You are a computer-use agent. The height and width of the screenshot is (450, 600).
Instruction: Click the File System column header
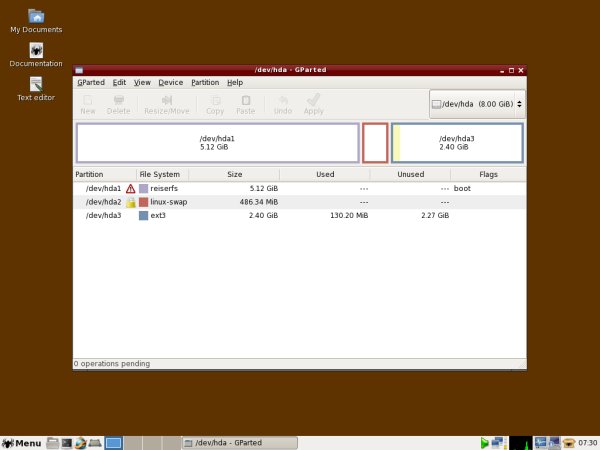pos(160,174)
